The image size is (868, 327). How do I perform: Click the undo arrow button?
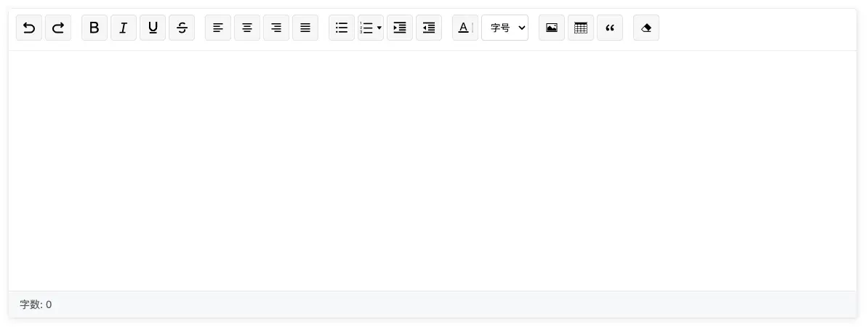(x=29, y=28)
